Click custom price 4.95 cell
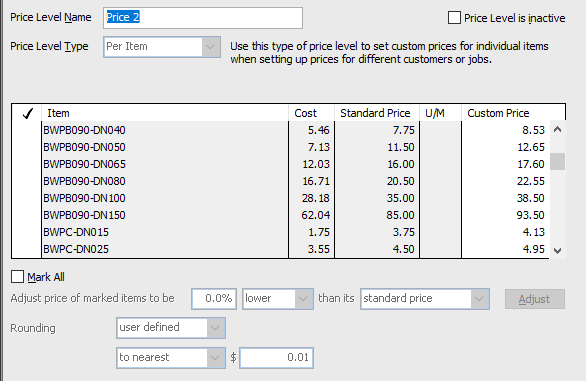The width and height of the screenshot is (586, 381). pos(506,249)
